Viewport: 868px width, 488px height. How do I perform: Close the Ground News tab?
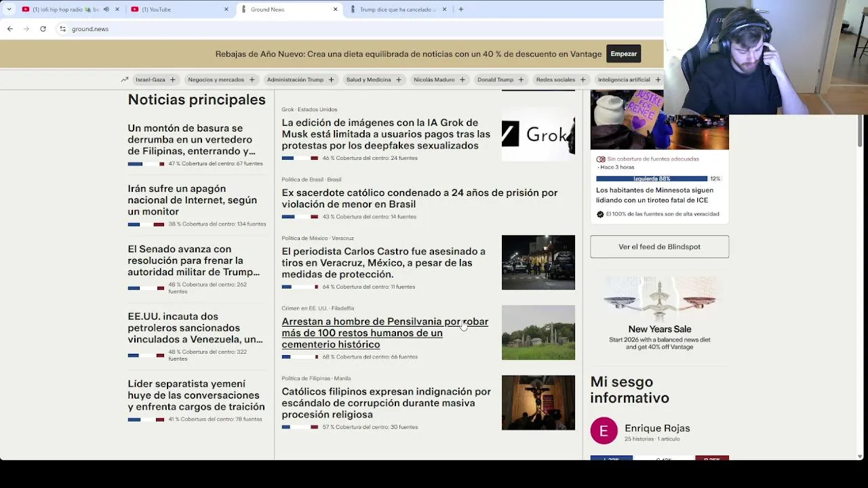(335, 9)
